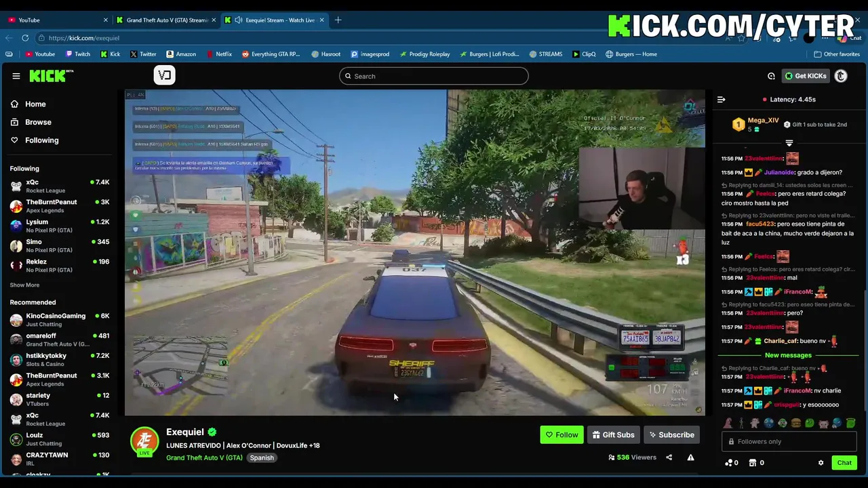Open the Other favorites folder
The image size is (868, 488).
click(837, 54)
